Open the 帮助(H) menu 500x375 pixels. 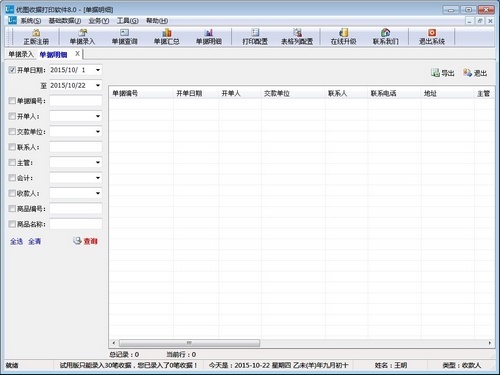click(157, 21)
